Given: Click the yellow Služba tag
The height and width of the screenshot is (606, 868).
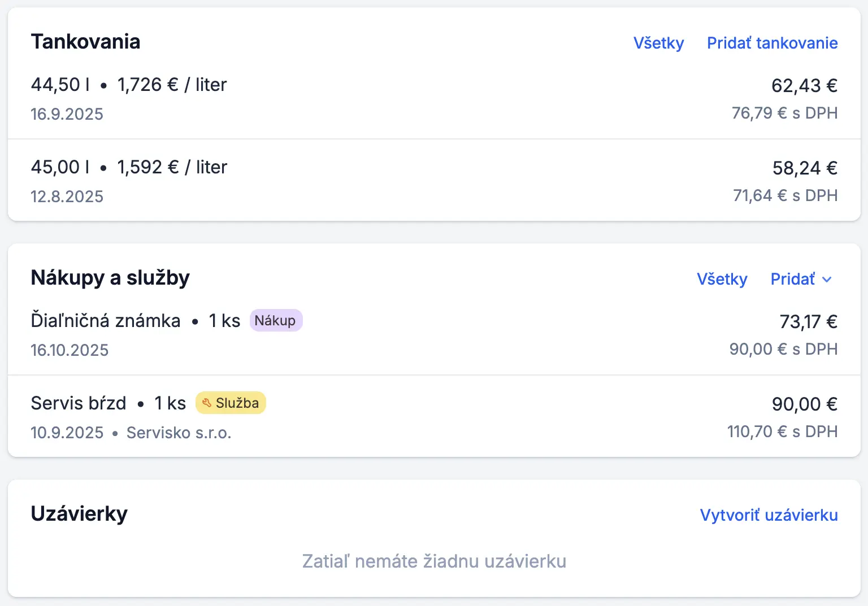Looking at the screenshot, I should click(231, 403).
